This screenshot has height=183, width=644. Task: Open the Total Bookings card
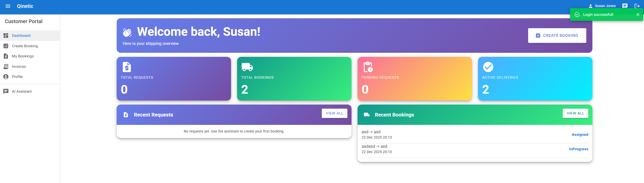[294, 79]
